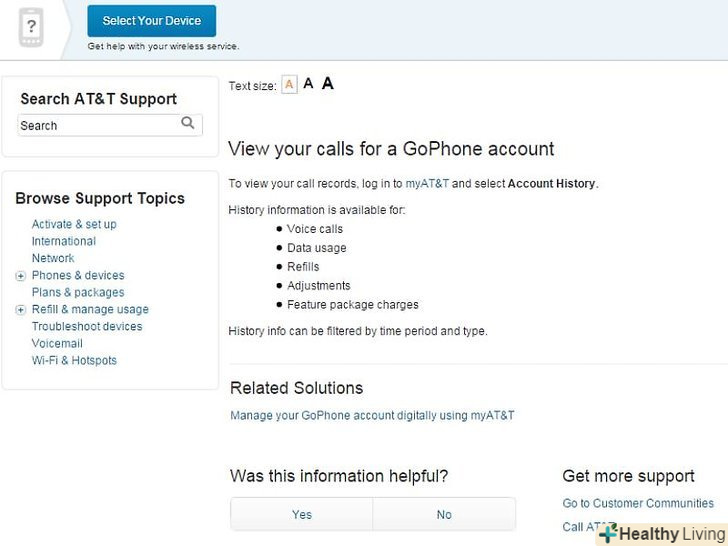The width and height of the screenshot is (728, 546).
Task: Open the Wi-Fi & Hotspots topic
Action: [x=74, y=361]
